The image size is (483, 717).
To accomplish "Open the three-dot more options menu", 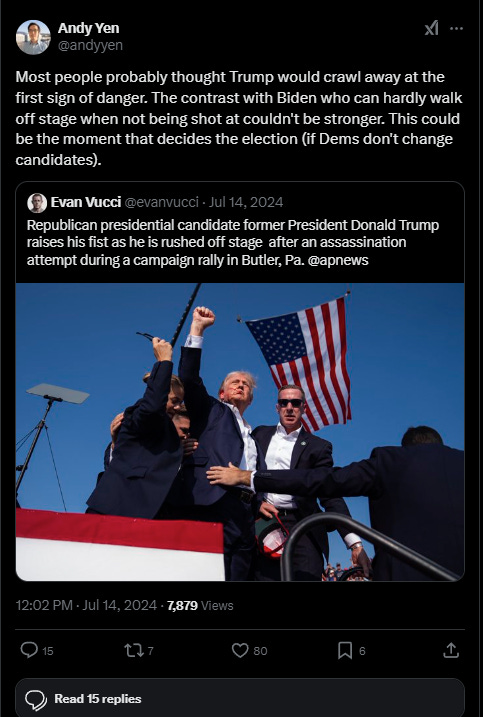I will [x=456, y=28].
